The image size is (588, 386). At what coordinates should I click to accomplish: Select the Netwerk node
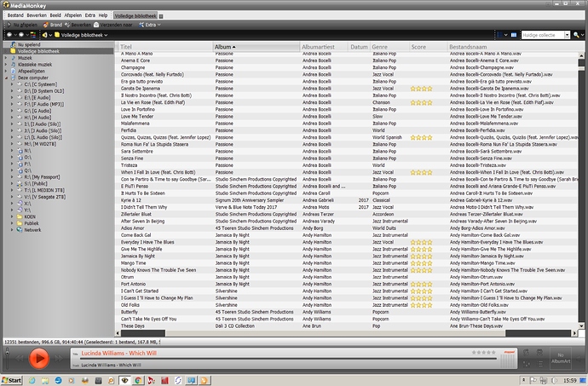tap(32, 229)
